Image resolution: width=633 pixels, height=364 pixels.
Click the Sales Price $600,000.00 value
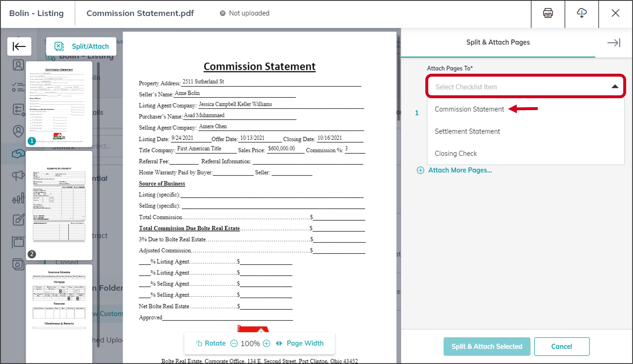(x=282, y=148)
